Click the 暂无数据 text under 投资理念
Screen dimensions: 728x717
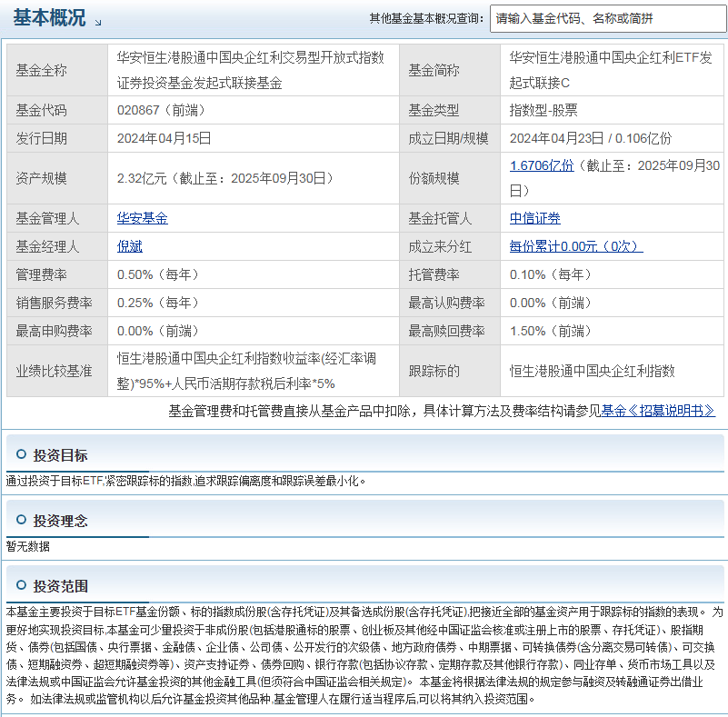pos(28,547)
